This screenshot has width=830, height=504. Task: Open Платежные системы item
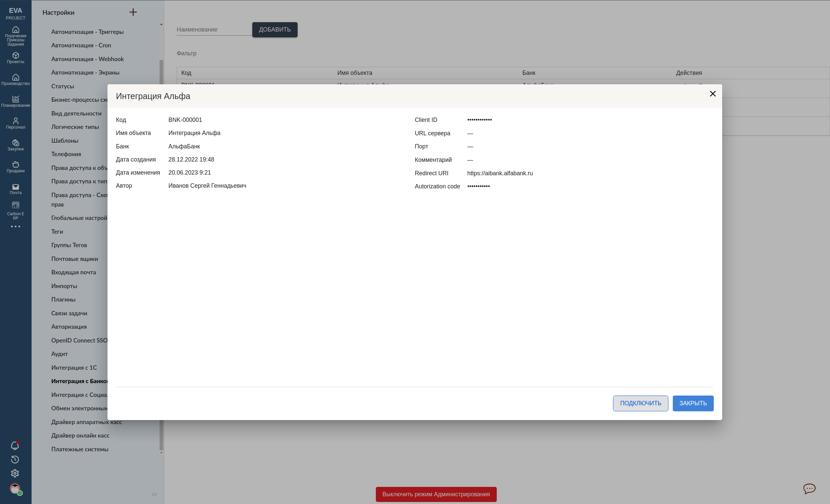80,450
